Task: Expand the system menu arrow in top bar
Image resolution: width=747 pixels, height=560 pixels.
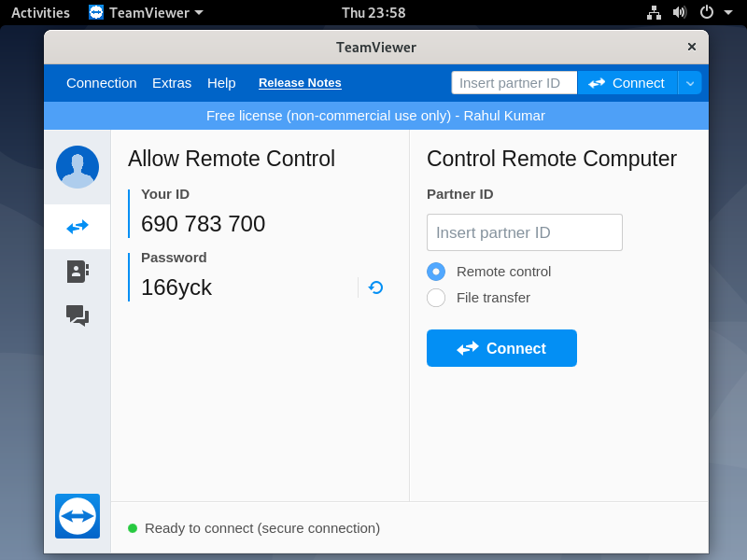Action: pyautogui.click(x=728, y=12)
